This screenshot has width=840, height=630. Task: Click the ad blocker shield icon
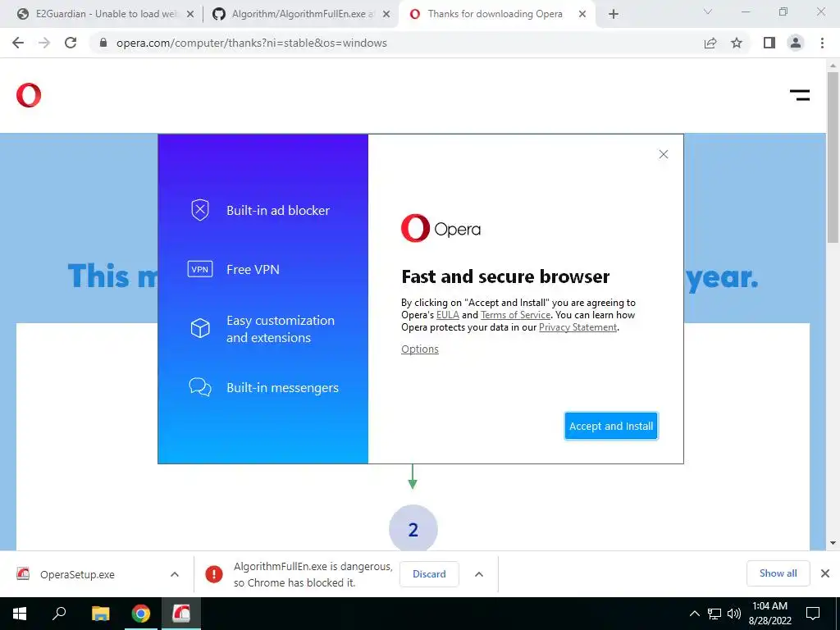tap(200, 210)
